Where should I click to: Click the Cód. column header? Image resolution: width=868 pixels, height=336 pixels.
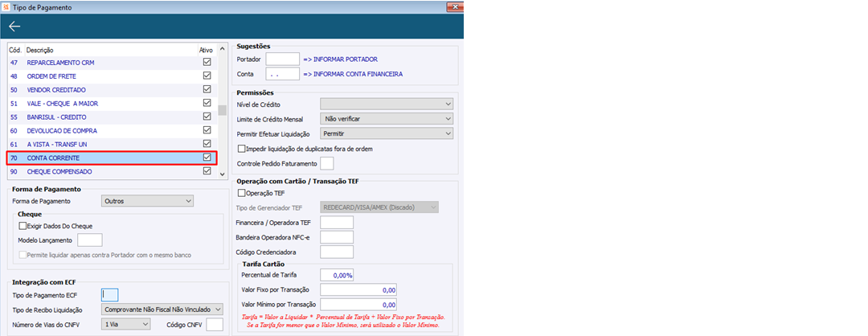pos(15,50)
